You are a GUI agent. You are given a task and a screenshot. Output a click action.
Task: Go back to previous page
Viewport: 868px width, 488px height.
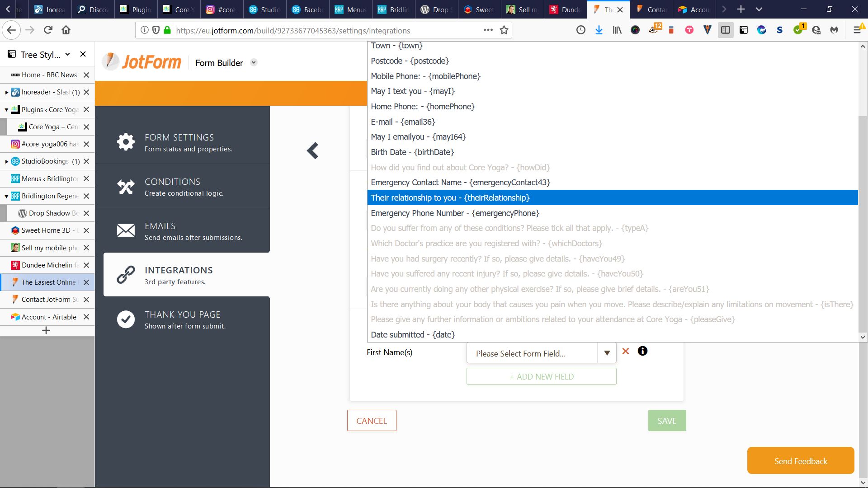(x=11, y=30)
